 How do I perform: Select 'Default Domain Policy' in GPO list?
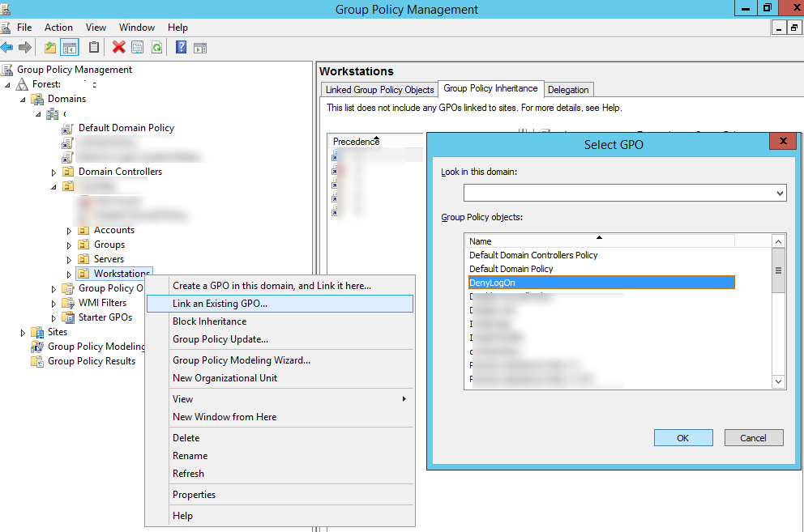tap(511, 269)
